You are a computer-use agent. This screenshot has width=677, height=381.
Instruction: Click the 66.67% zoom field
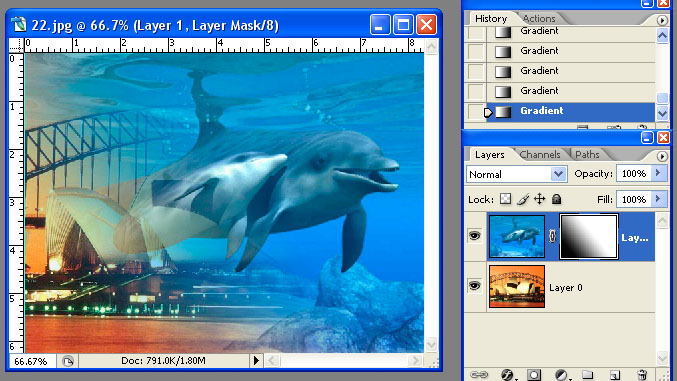click(x=31, y=361)
